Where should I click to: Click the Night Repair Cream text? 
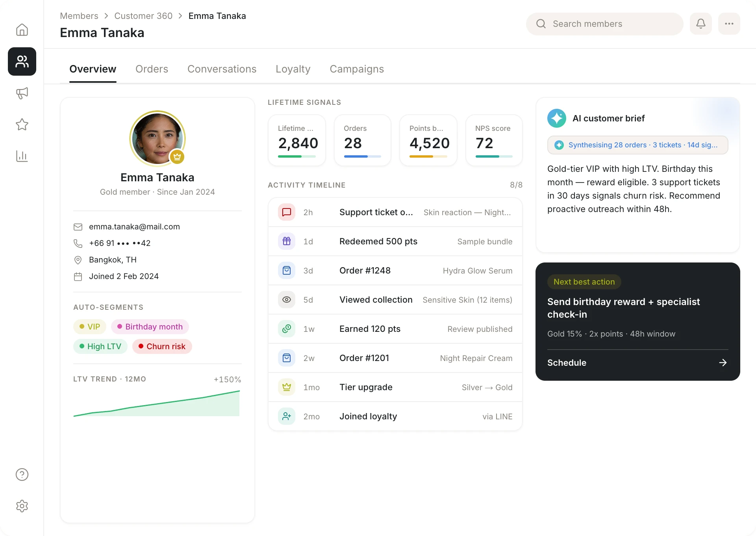(476, 358)
